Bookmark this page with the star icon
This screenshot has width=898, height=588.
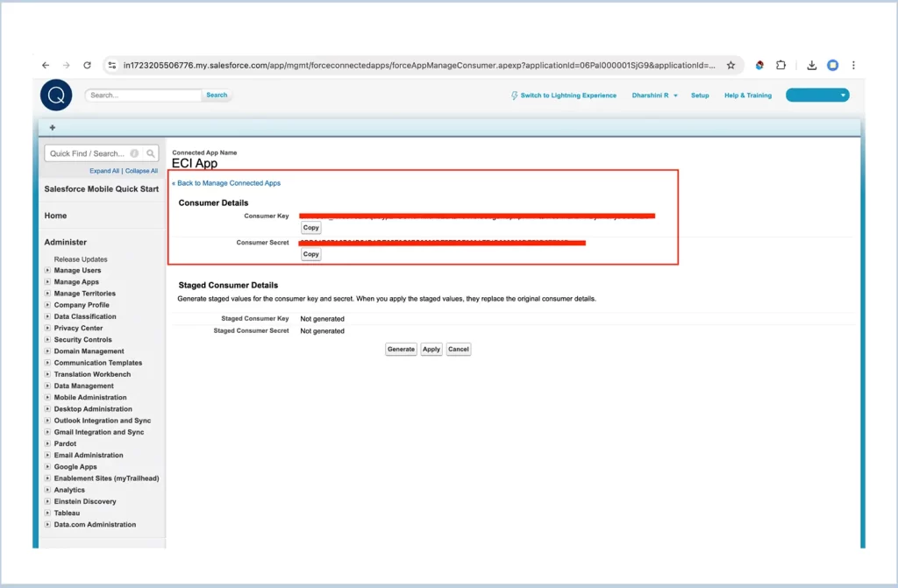(x=731, y=65)
